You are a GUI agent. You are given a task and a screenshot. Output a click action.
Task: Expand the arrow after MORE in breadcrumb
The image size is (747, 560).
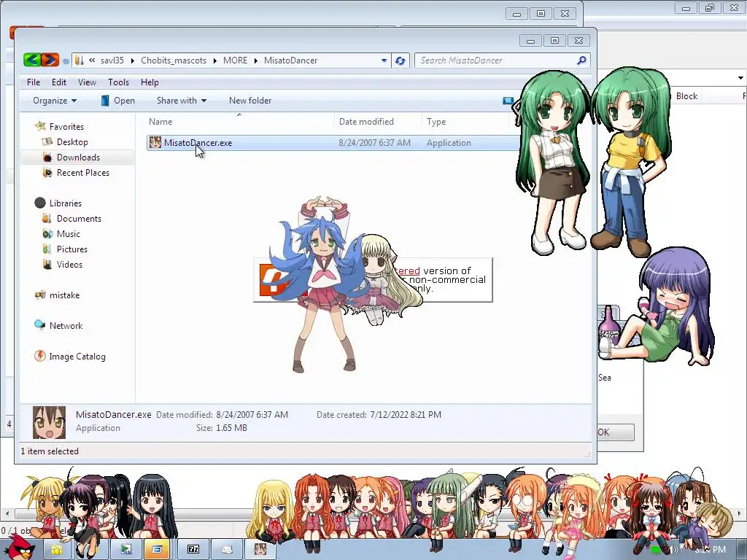pyautogui.click(x=256, y=61)
